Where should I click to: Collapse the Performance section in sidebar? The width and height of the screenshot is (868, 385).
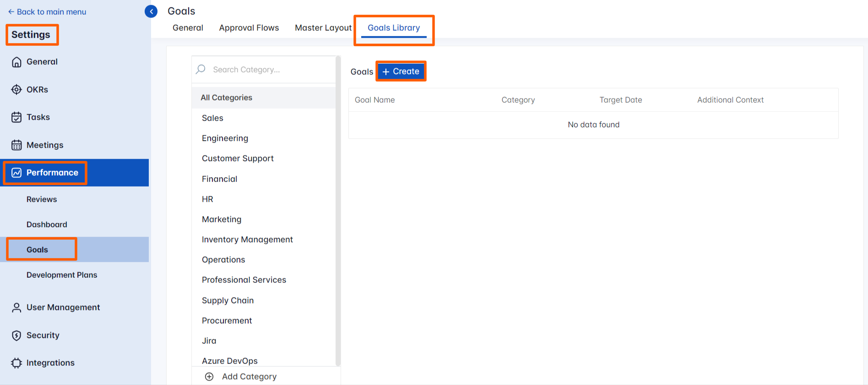pyautogui.click(x=52, y=173)
